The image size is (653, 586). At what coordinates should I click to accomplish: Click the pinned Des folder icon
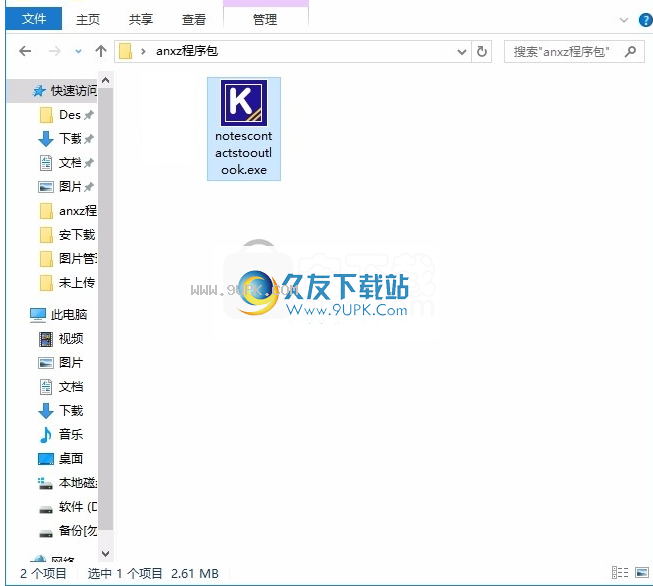[46, 115]
